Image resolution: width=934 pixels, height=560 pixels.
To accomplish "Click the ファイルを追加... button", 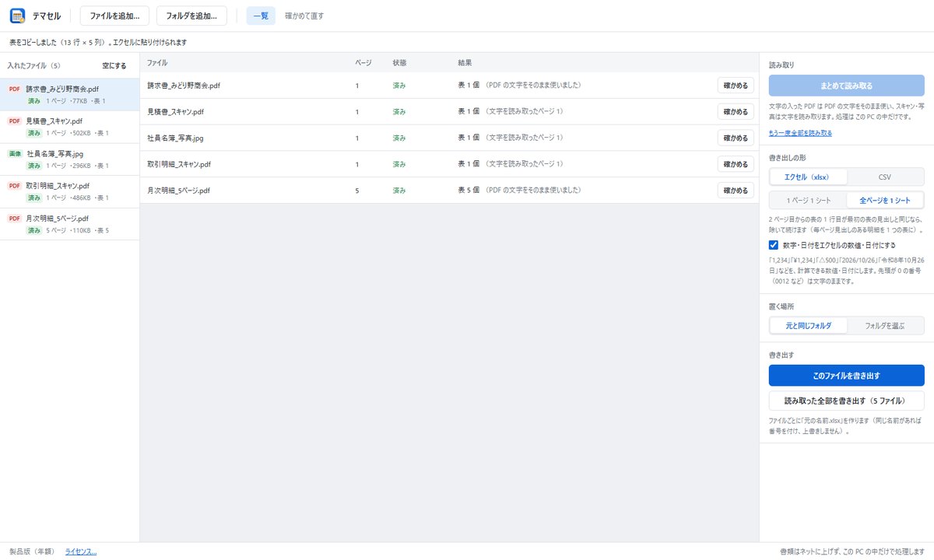I will pyautogui.click(x=114, y=16).
